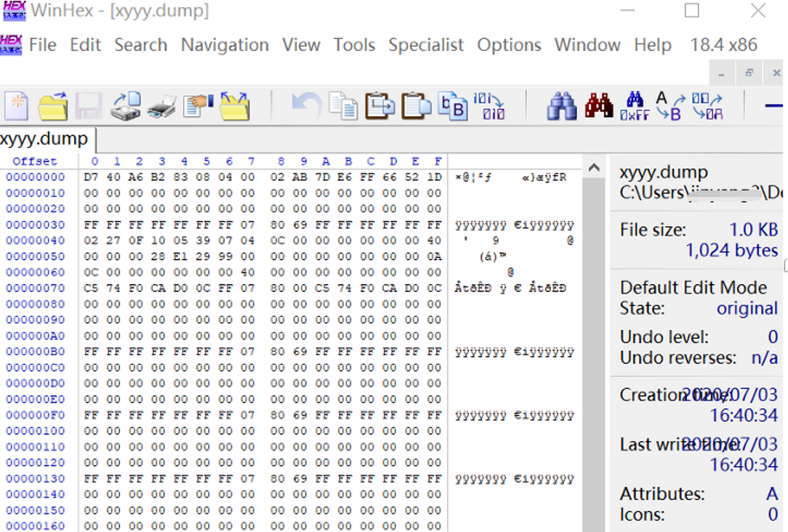Click the Offset column header
788x532 pixels.
(35, 161)
